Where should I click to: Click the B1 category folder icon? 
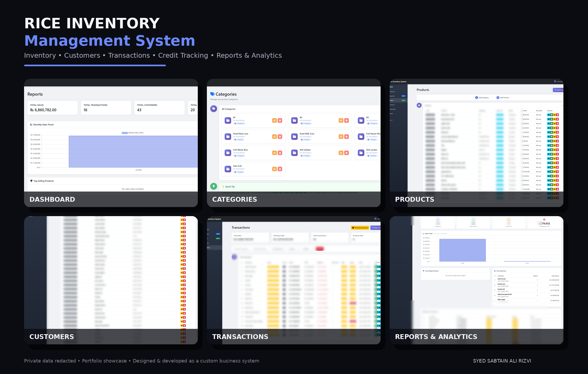click(x=228, y=120)
